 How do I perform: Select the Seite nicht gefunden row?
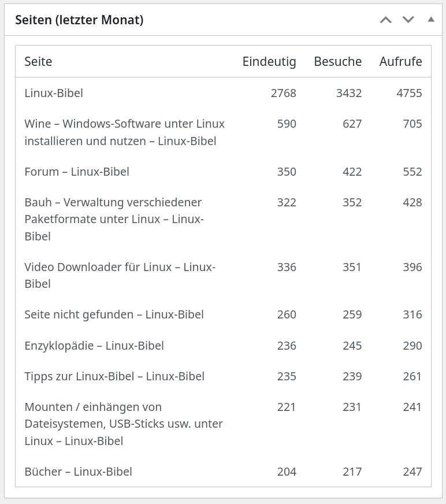click(114, 314)
